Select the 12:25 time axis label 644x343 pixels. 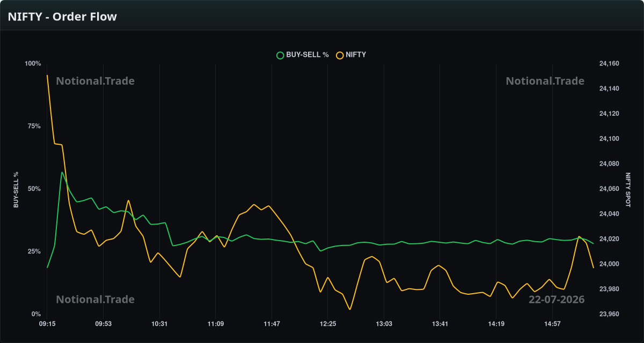tap(327, 324)
